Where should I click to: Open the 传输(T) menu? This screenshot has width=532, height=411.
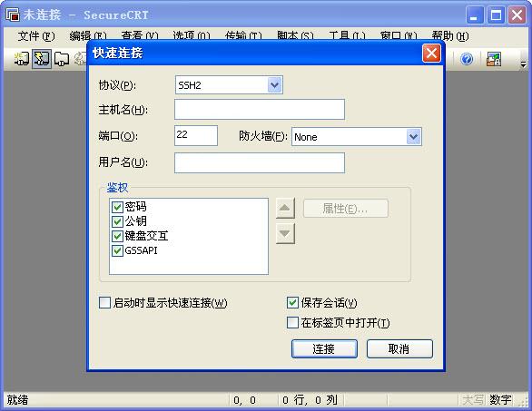click(243, 36)
